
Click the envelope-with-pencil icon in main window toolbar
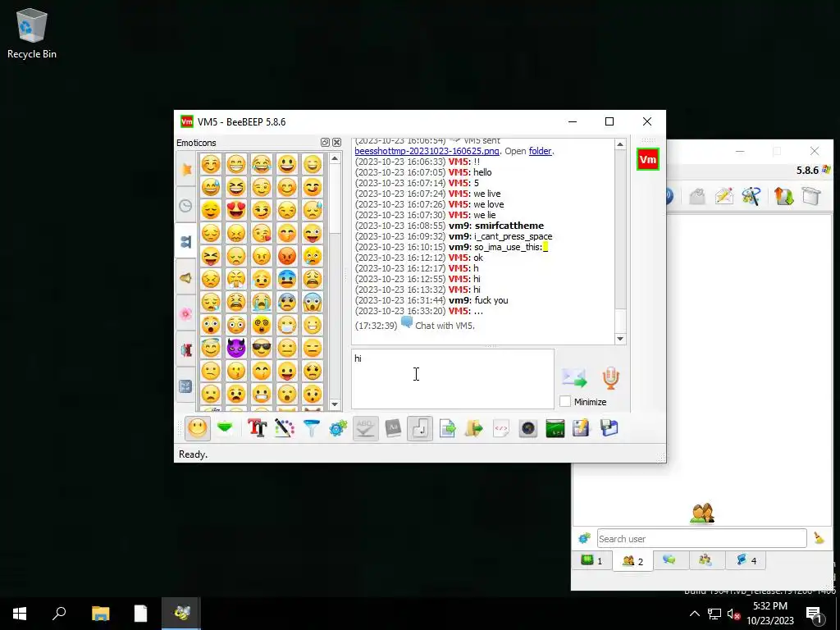pos(724,195)
